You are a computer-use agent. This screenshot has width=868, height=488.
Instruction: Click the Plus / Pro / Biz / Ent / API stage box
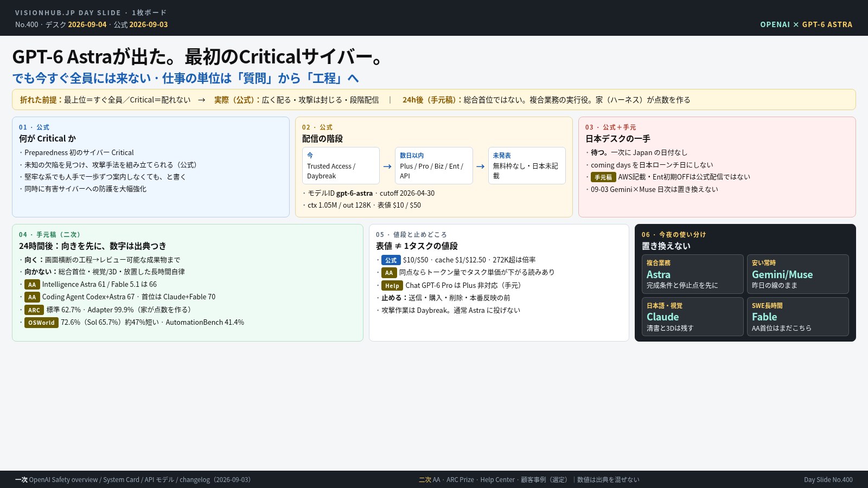pos(434,166)
